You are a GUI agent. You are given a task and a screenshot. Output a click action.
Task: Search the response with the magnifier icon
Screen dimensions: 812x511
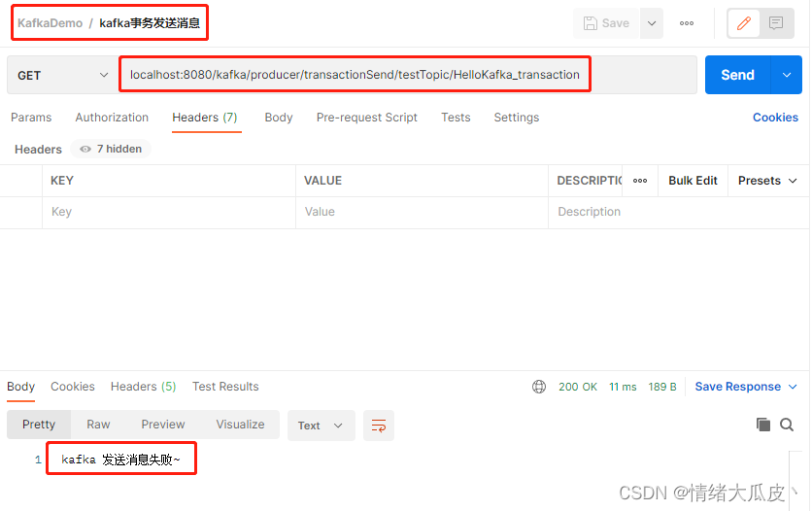click(x=787, y=425)
